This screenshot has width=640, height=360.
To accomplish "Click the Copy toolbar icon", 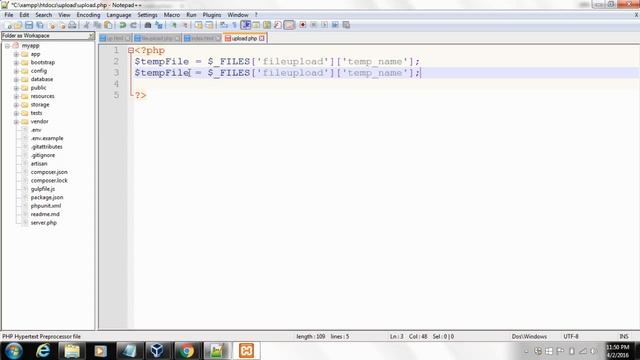I will (x=97, y=25).
